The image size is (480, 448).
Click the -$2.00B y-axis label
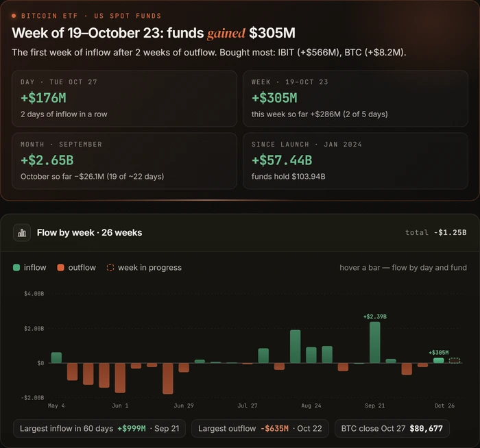pyautogui.click(x=32, y=398)
